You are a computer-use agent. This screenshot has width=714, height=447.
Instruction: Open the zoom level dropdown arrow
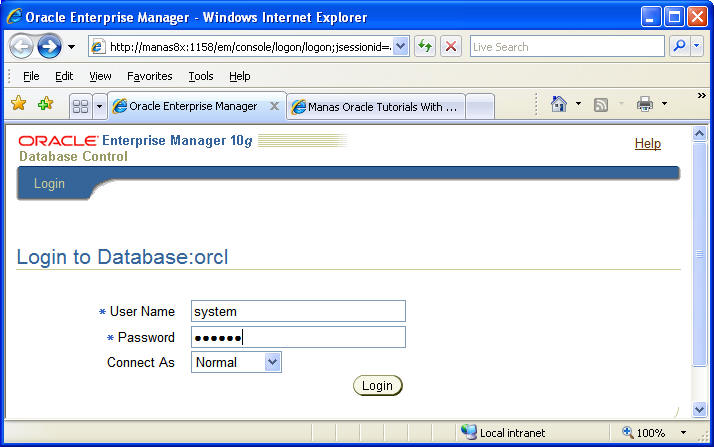coord(683,432)
